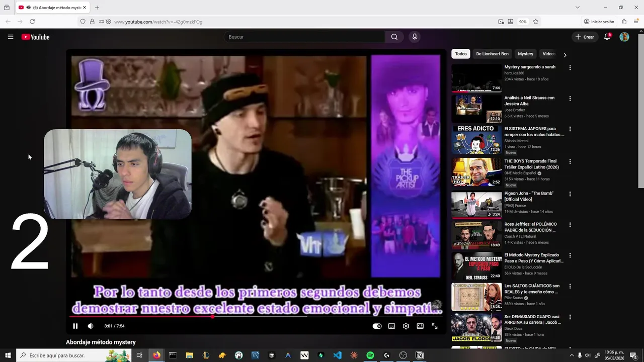This screenshot has height=362, width=644.
Task: Pause the video
Action: coord(75,326)
